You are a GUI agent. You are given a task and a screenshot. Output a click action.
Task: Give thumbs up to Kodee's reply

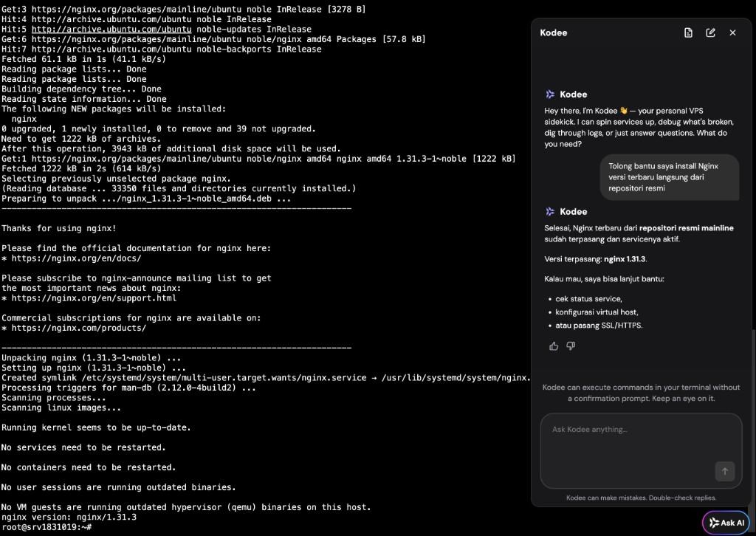point(554,346)
